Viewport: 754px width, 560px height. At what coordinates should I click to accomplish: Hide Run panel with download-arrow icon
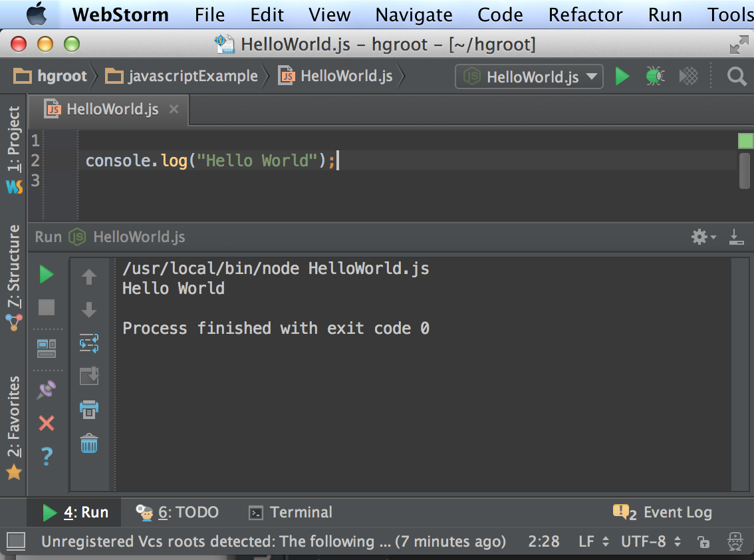[x=736, y=237]
